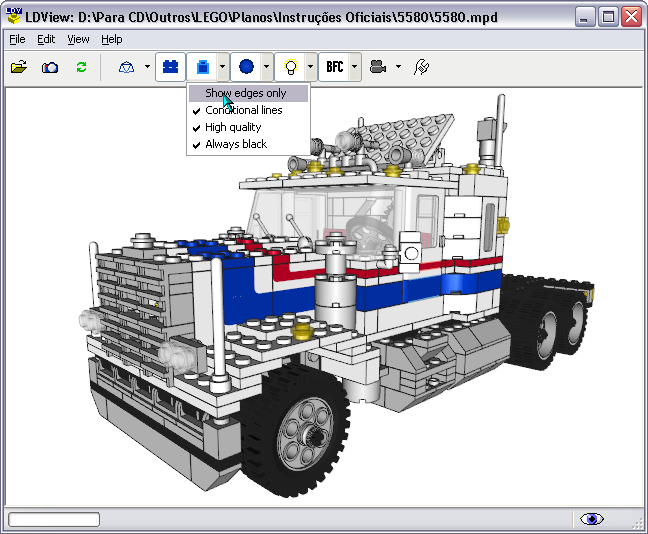648x534 pixels.
Task: Collapse the edge lines dropdown arrow
Action: click(223, 67)
